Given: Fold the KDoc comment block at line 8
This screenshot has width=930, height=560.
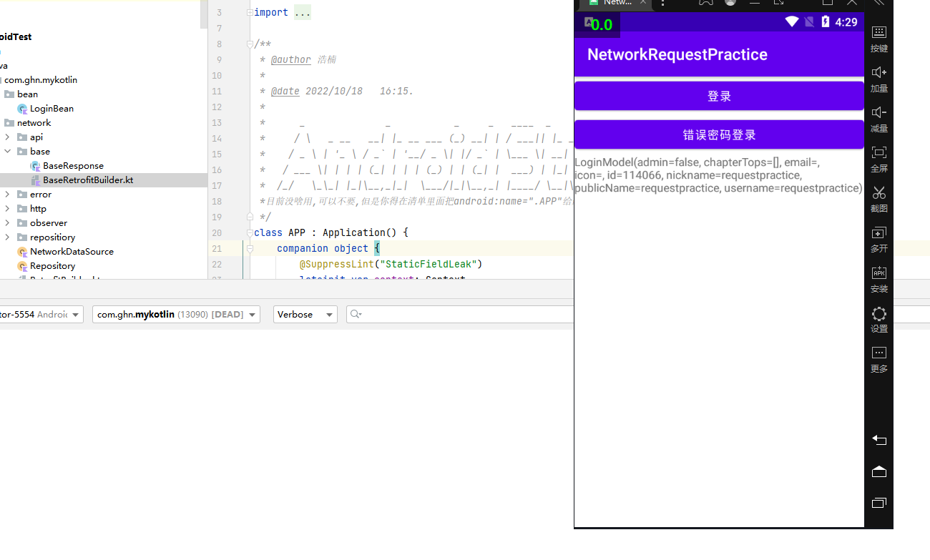Looking at the screenshot, I should pyautogui.click(x=249, y=44).
